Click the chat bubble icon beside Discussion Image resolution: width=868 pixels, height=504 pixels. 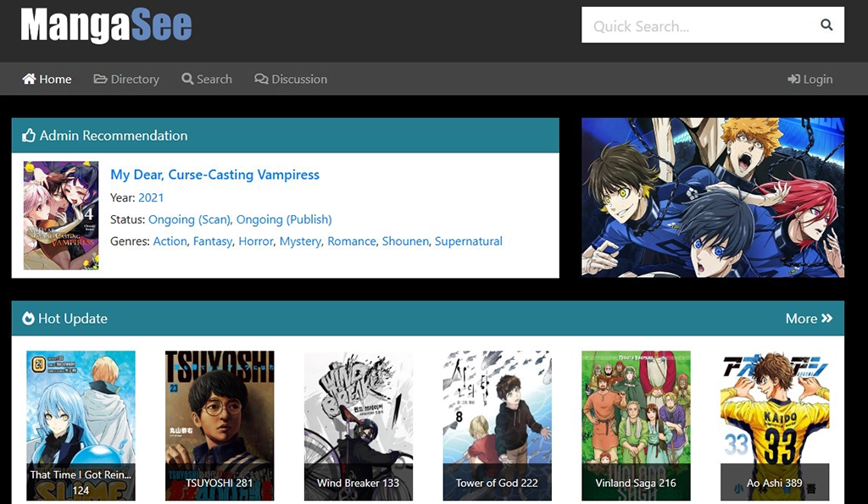pos(262,79)
